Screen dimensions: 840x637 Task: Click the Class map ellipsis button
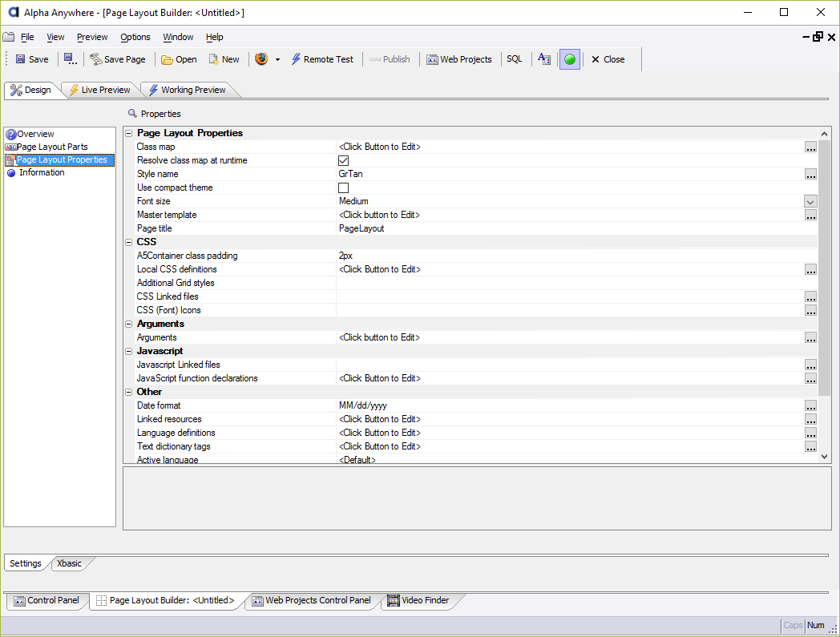coord(810,147)
